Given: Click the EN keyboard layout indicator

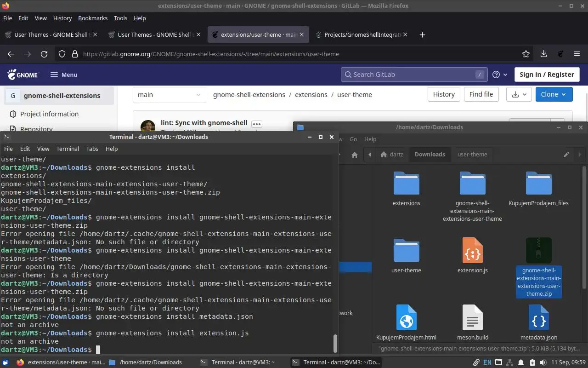Looking at the screenshot, I should click(487, 362).
